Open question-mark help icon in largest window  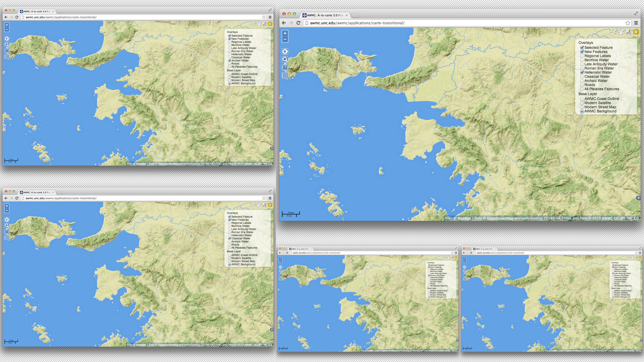click(x=285, y=67)
